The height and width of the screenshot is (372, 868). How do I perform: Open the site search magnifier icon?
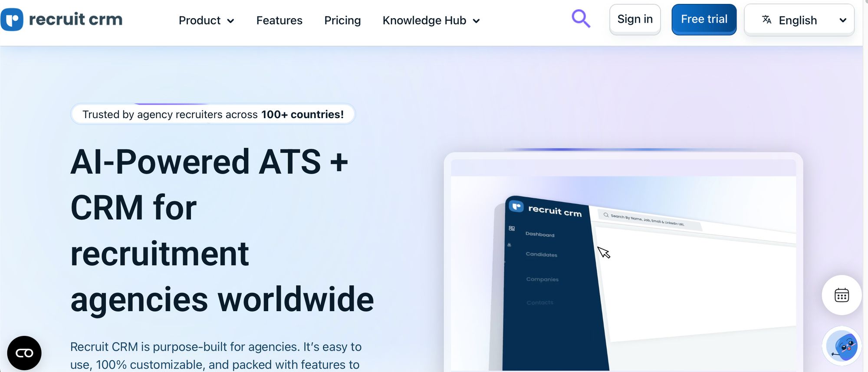581,19
